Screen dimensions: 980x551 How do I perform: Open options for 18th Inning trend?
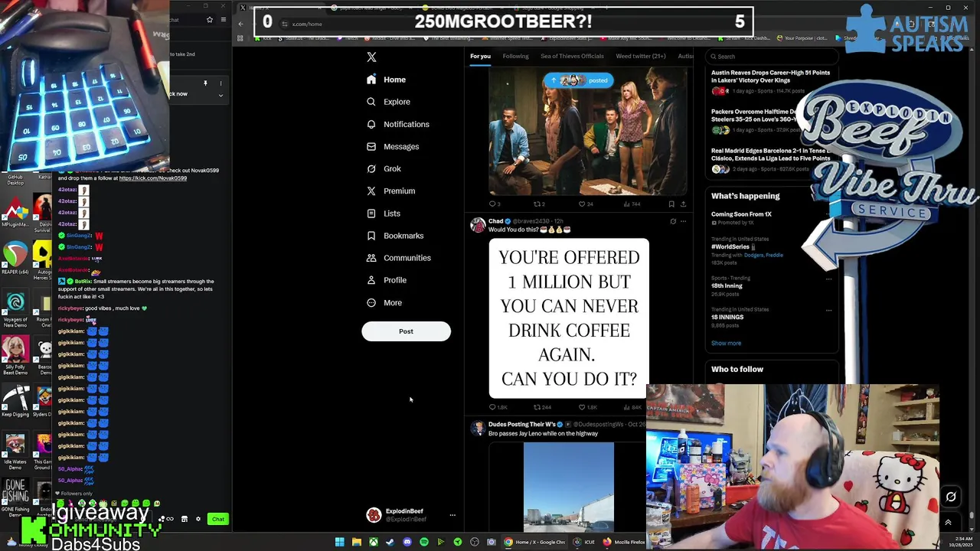coord(828,279)
